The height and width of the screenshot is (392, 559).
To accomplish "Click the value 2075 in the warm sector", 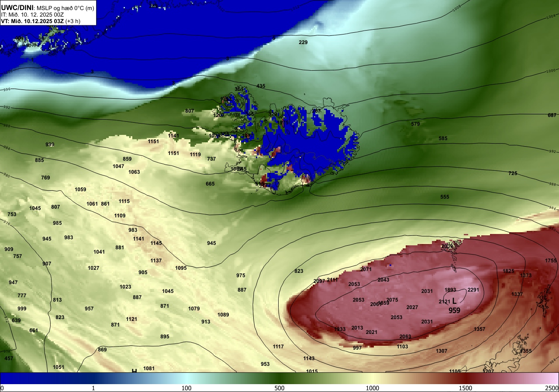I will 392,300.
